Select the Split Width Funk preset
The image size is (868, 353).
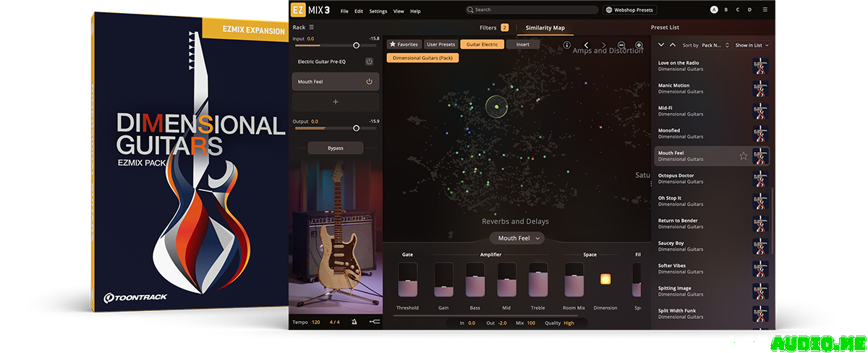point(712,313)
